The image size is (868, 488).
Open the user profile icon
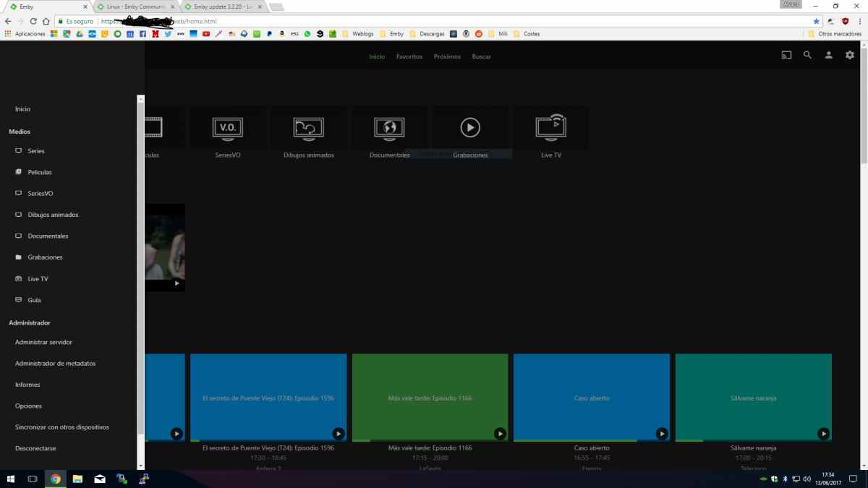pos(829,55)
